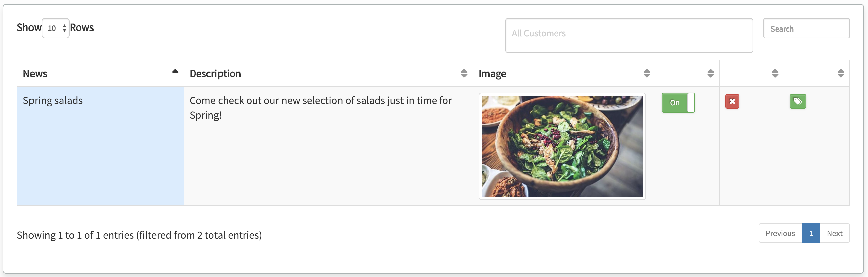This screenshot has width=868, height=277.
Task: Sort by News column arrow
Action: [x=175, y=71]
